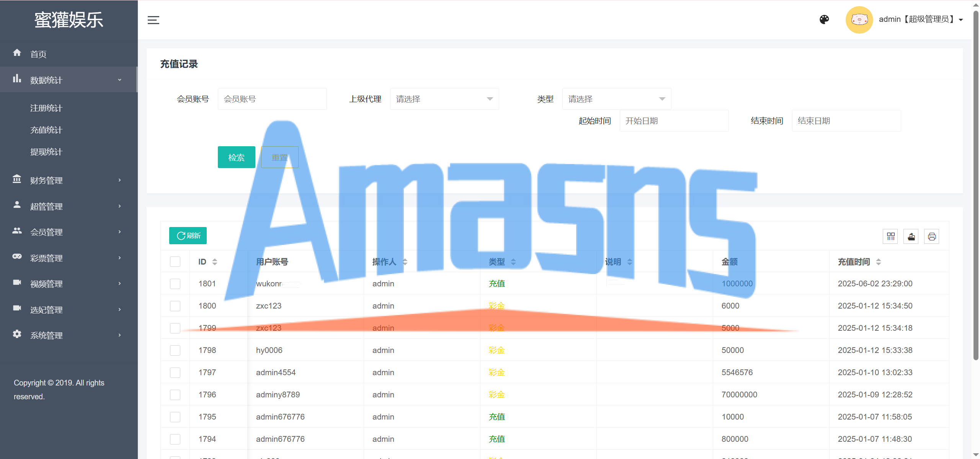Open the theme color palette icon
The height and width of the screenshot is (459, 980).
pyautogui.click(x=824, y=20)
